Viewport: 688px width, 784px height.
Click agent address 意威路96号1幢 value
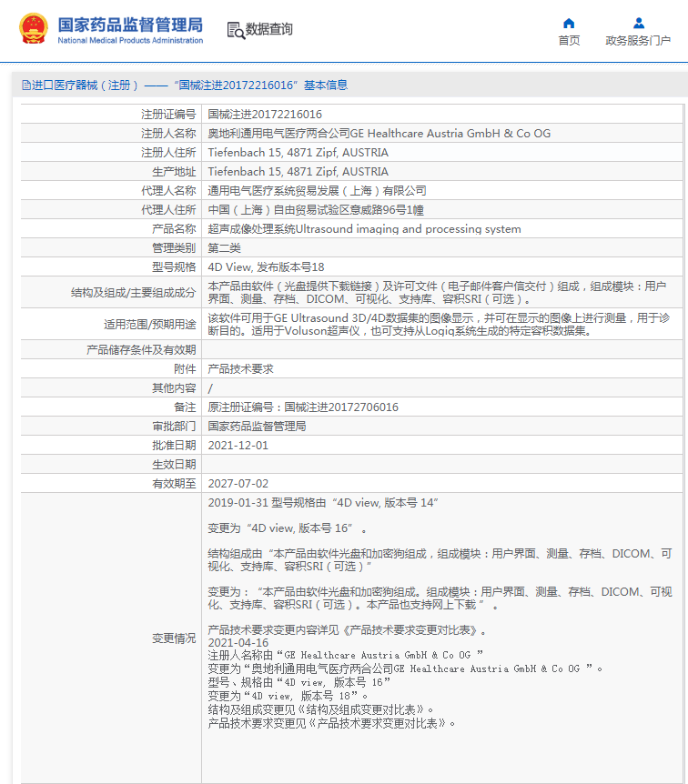316,210
